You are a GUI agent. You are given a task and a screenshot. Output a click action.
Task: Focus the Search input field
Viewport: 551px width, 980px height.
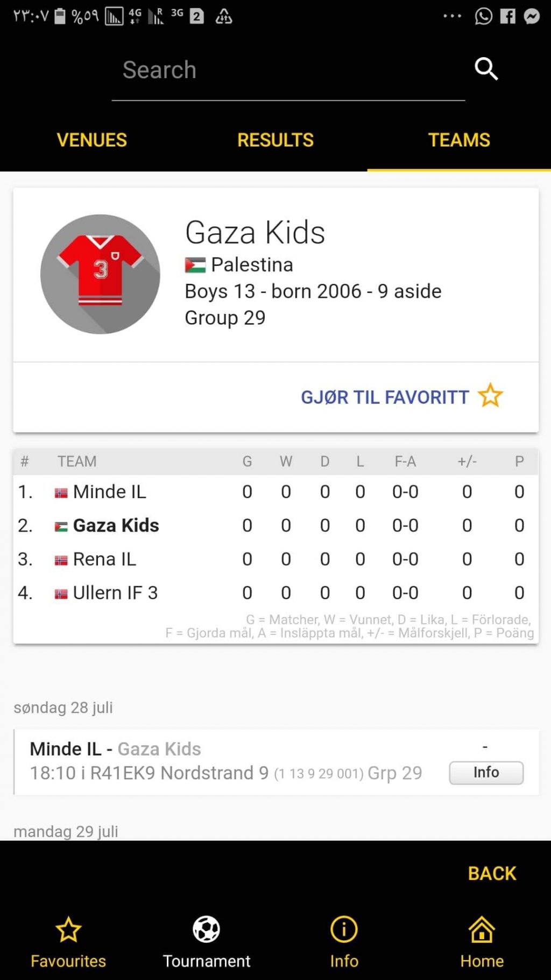pyautogui.click(x=288, y=71)
